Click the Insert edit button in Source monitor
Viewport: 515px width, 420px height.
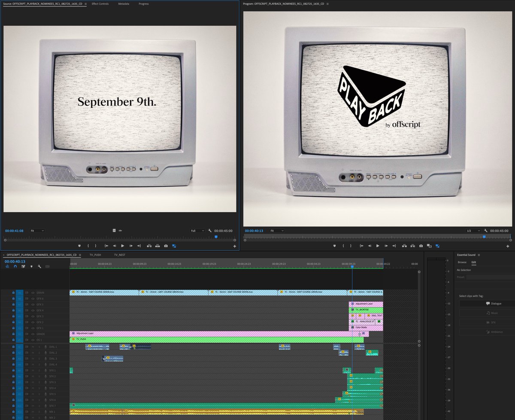point(149,246)
